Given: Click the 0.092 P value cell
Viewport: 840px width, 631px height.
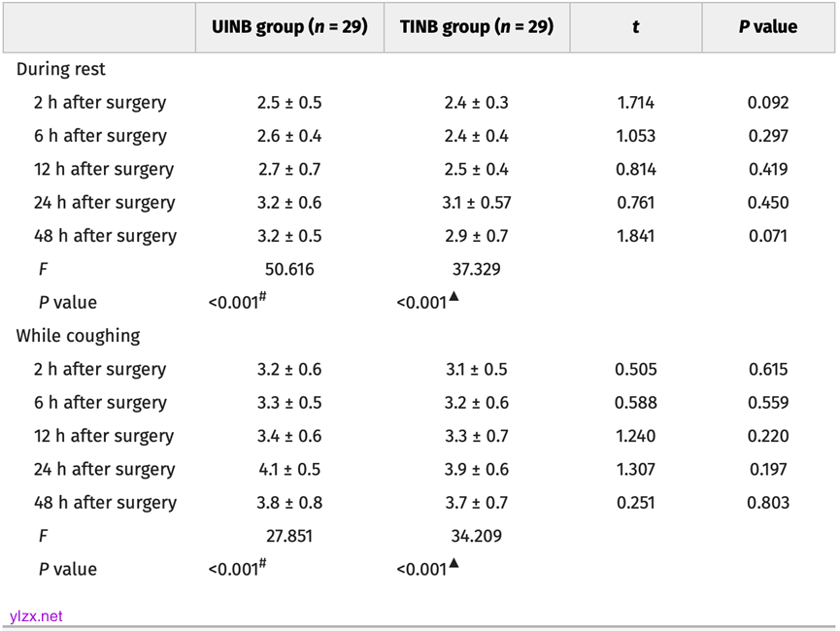Looking at the screenshot, I should point(768,103).
